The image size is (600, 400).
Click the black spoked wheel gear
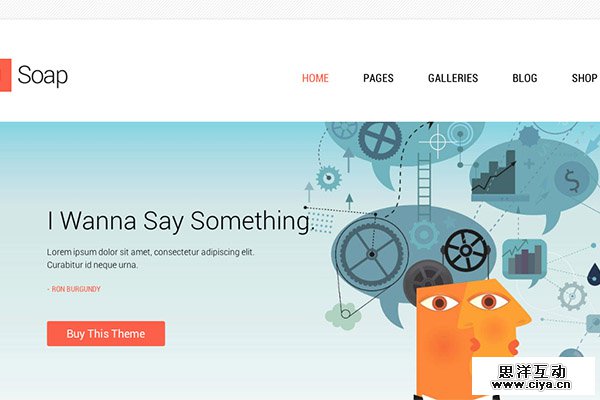click(x=466, y=251)
